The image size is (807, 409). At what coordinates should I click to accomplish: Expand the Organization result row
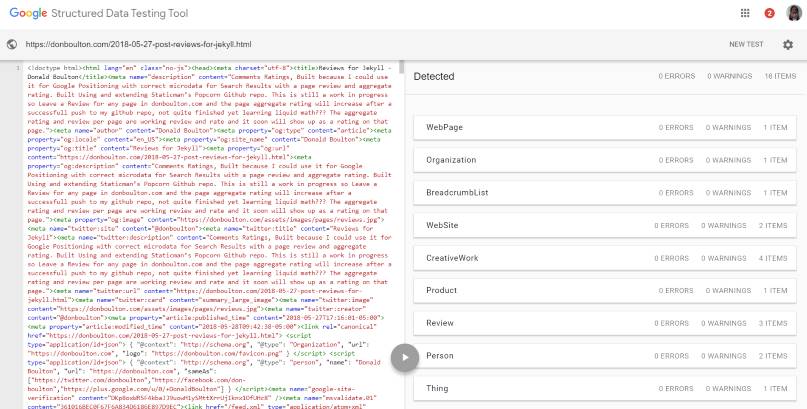click(x=605, y=160)
